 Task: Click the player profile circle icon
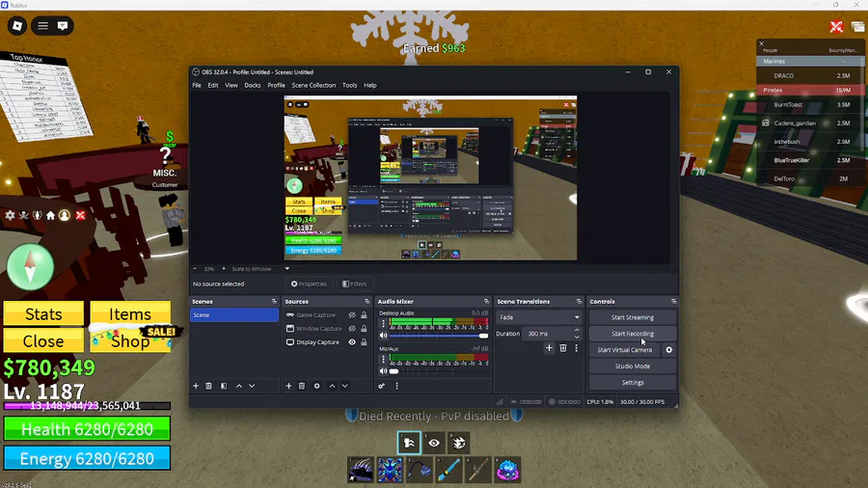65,215
